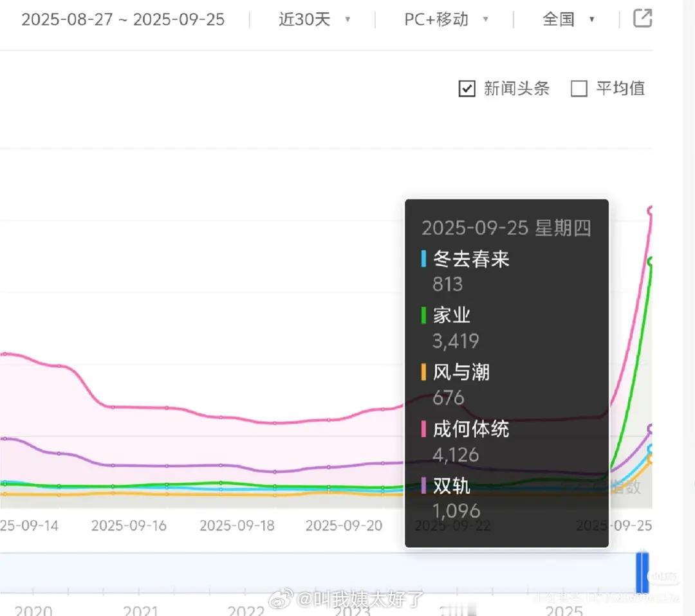
Task: Open the 全国 region dropdown
Action: pos(568,19)
